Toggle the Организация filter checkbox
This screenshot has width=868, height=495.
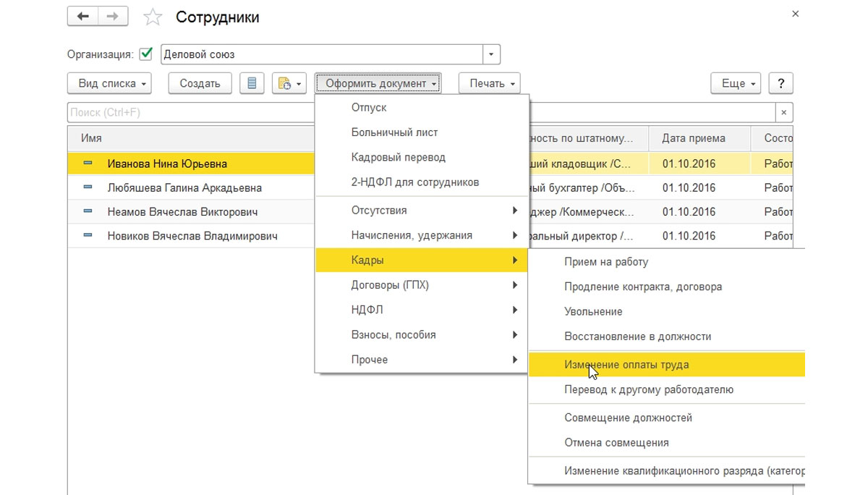pos(146,54)
